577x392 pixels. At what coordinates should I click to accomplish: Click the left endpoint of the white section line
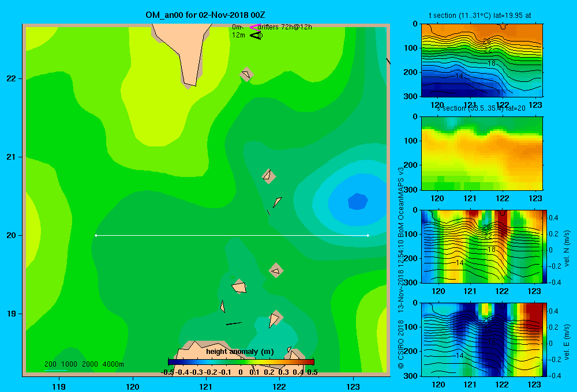click(x=96, y=235)
